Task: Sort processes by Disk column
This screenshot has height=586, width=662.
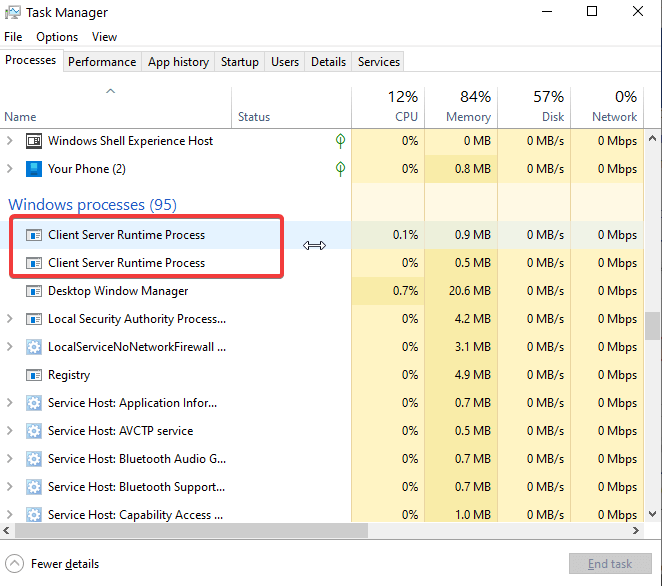Action: (534, 108)
